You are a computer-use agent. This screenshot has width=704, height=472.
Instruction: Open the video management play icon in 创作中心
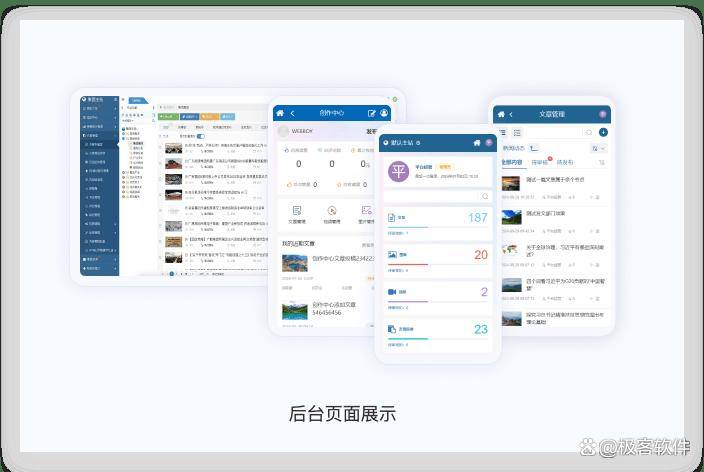coord(332,210)
